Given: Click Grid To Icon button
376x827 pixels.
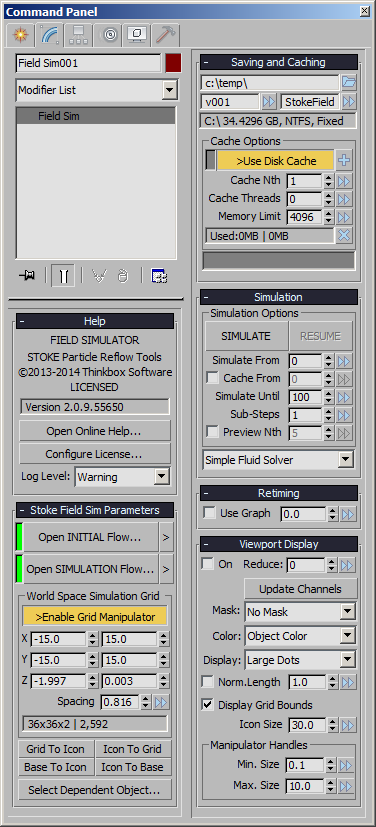Looking at the screenshot, I should click(56, 749).
